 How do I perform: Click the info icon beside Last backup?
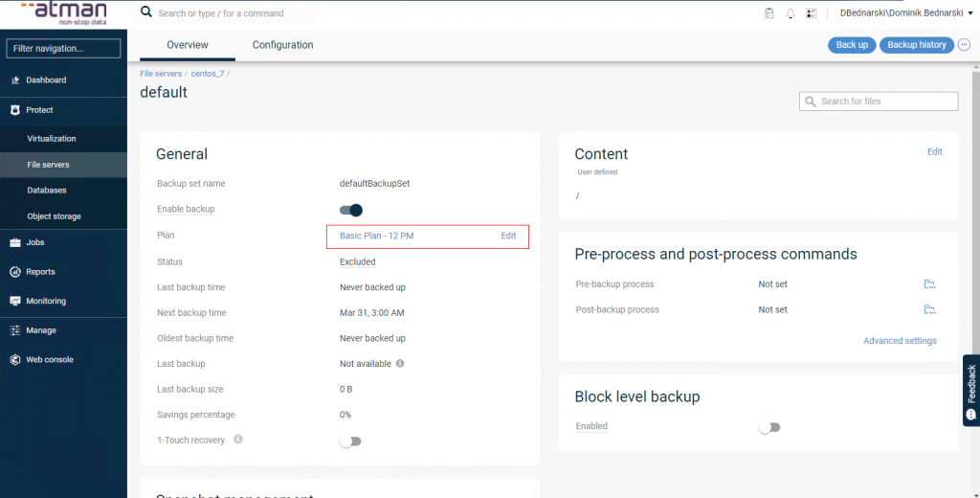point(400,364)
